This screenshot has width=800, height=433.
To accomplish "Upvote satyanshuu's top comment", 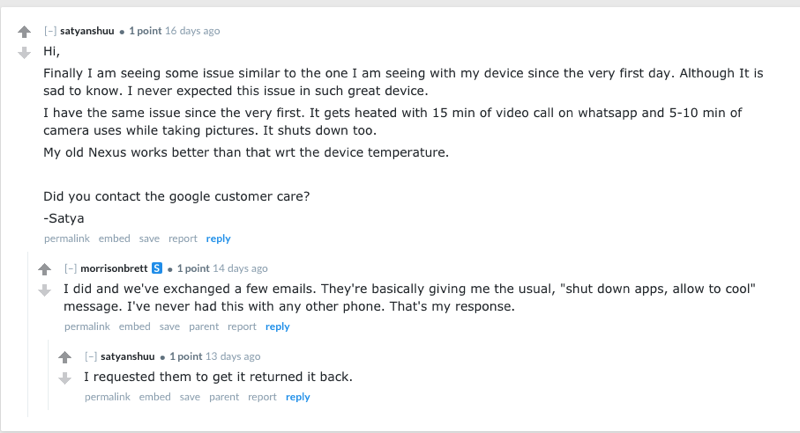I will 24,32.
